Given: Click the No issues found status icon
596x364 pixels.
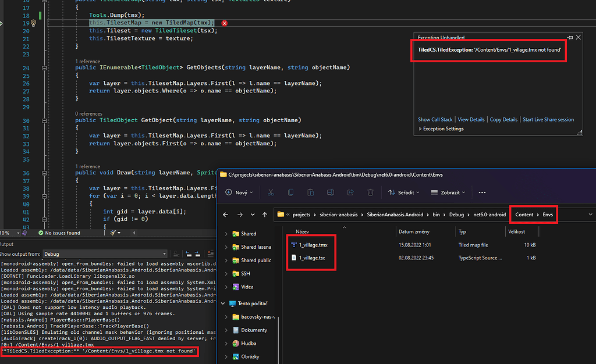Looking at the screenshot, I should [41, 232].
